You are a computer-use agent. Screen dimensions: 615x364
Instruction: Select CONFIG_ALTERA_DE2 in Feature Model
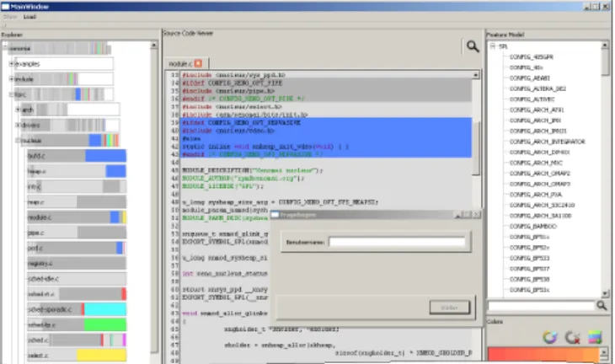click(x=537, y=88)
